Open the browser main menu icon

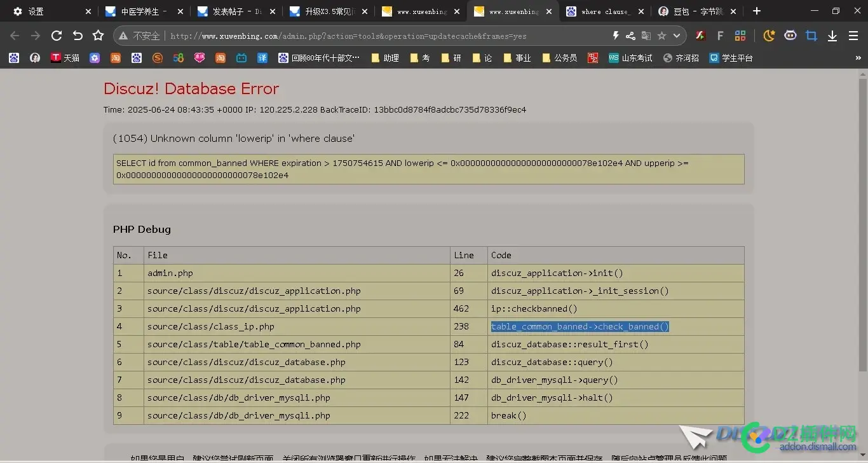(x=853, y=36)
